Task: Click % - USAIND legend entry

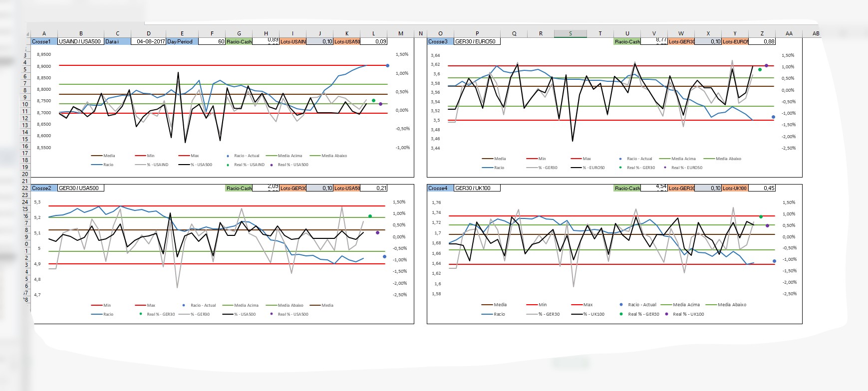Action: click(152, 165)
